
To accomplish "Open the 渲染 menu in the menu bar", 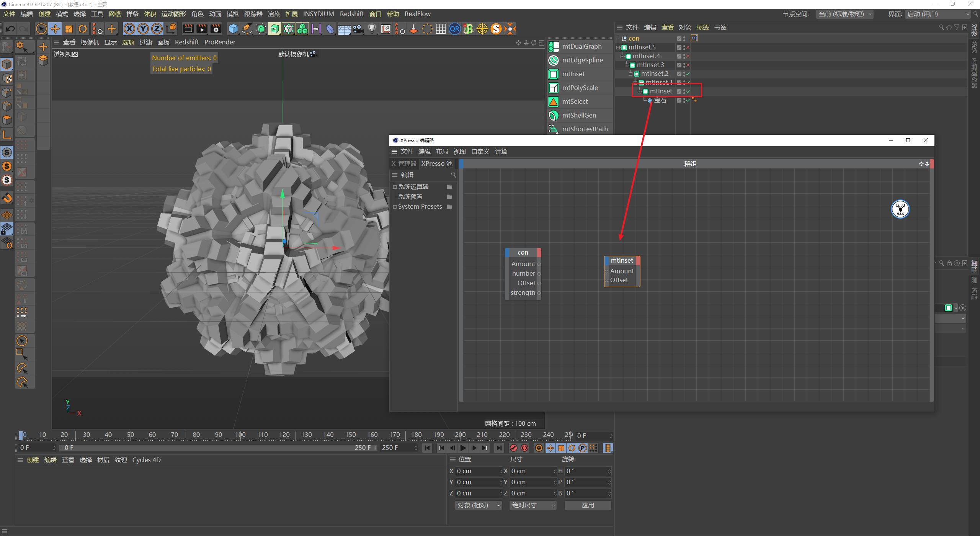I will click(273, 14).
